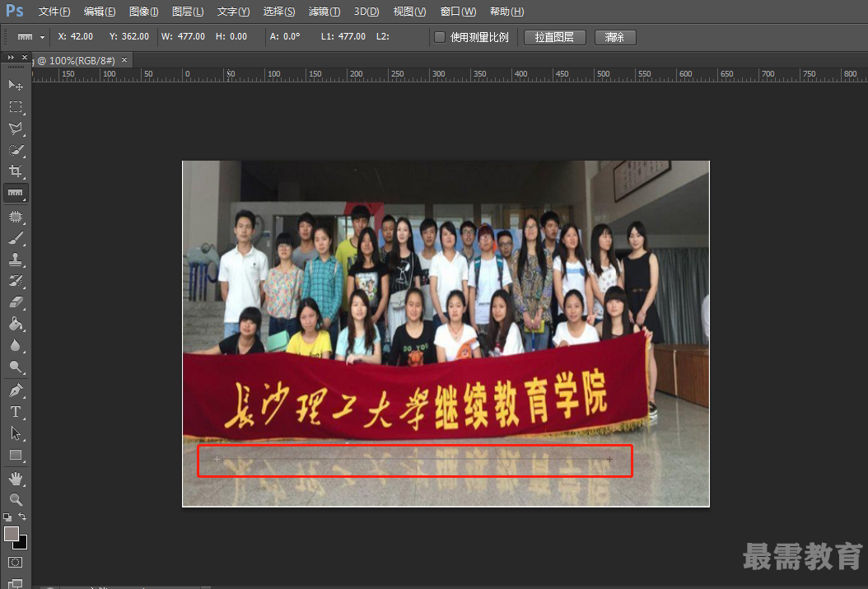Open the 滤镜(T) menu
The height and width of the screenshot is (589, 868).
324,12
